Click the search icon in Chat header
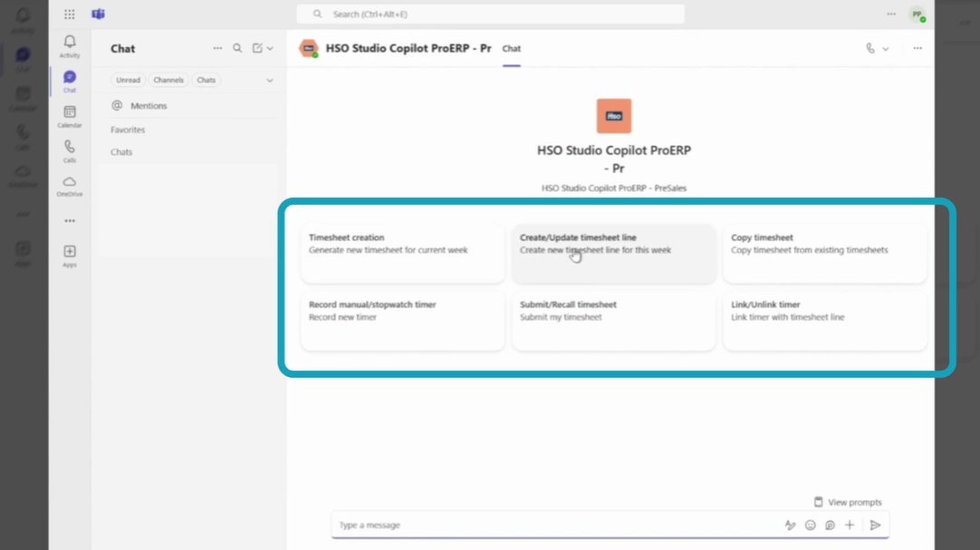The image size is (980, 550). click(237, 49)
